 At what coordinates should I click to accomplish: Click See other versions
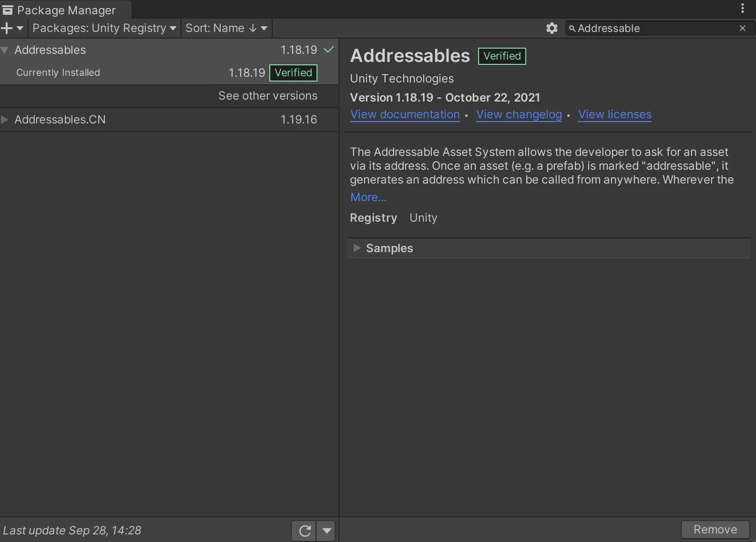[x=268, y=96]
